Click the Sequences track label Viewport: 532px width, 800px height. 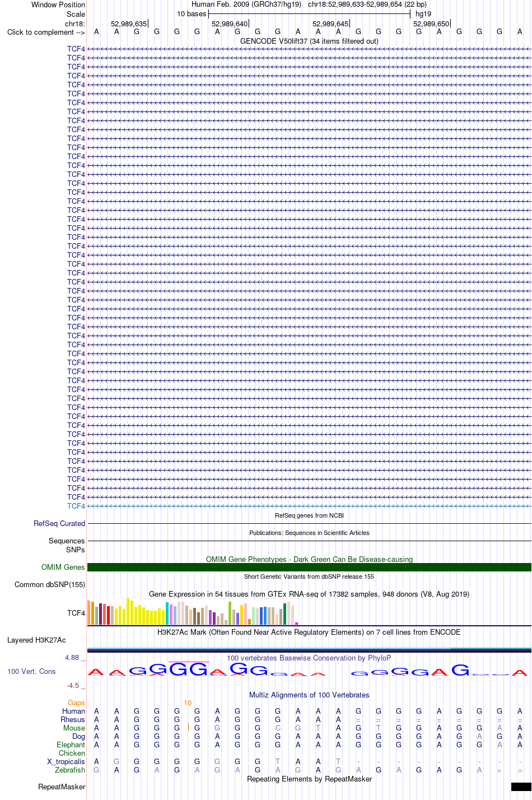click(x=67, y=541)
